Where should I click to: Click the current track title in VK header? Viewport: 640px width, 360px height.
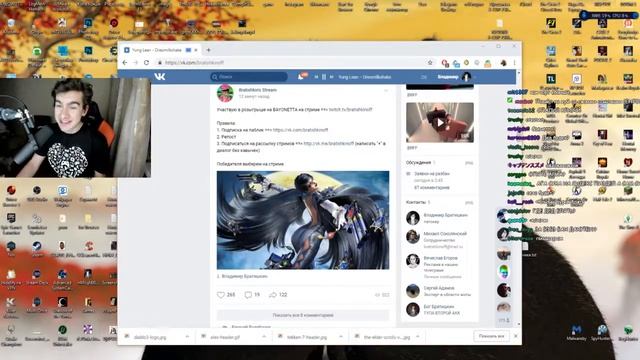[364, 77]
